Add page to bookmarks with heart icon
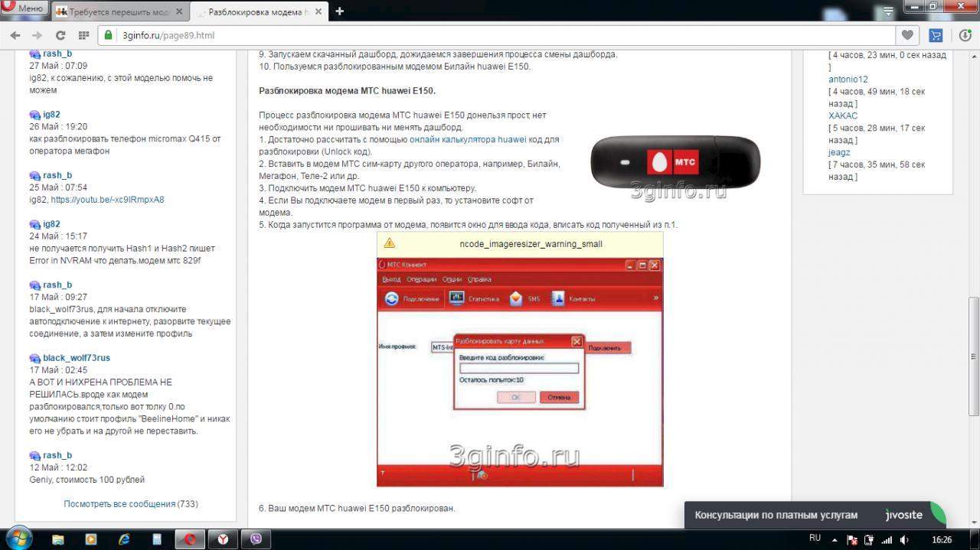 [907, 35]
